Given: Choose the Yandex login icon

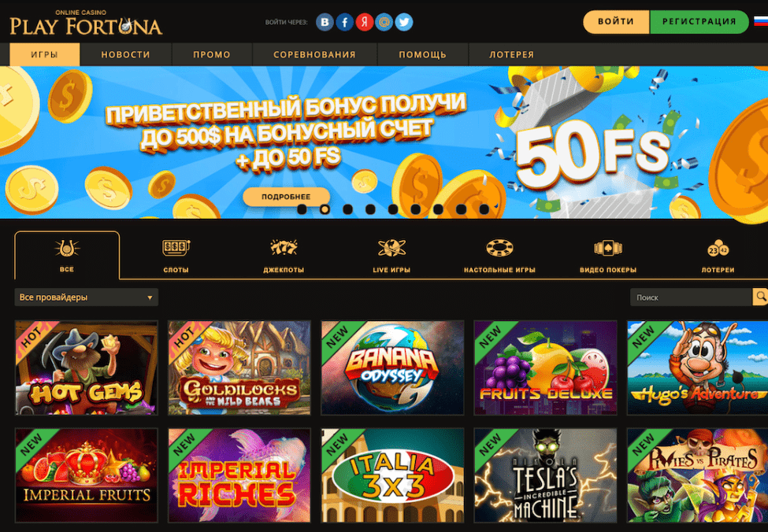Looking at the screenshot, I should (x=365, y=22).
